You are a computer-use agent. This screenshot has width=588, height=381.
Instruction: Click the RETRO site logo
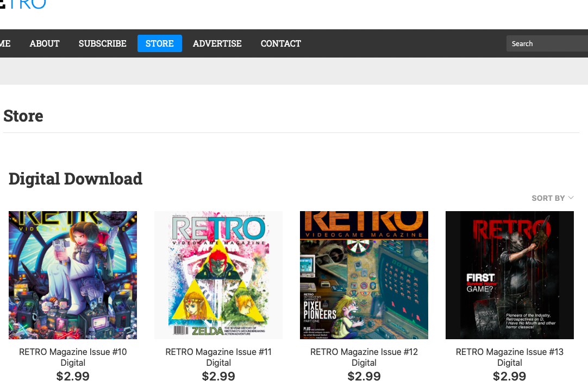[23, 4]
